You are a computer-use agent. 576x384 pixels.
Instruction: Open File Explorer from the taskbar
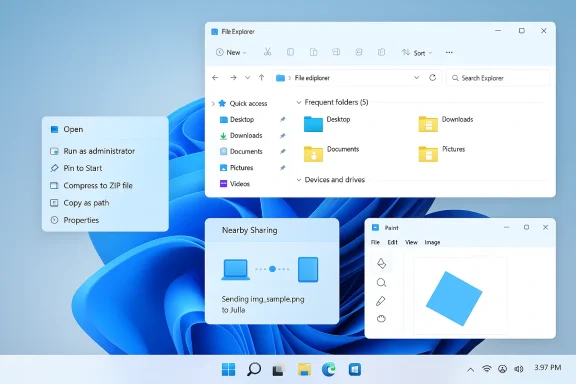(304, 369)
